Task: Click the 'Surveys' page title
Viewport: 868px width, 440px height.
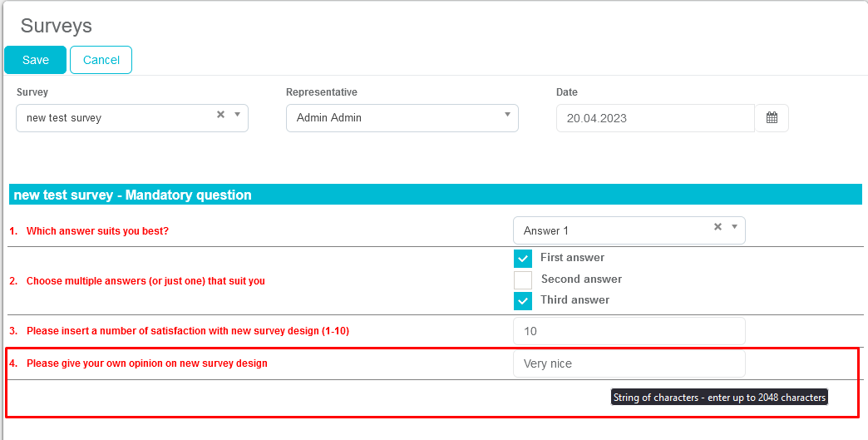Action: [57, 26]
